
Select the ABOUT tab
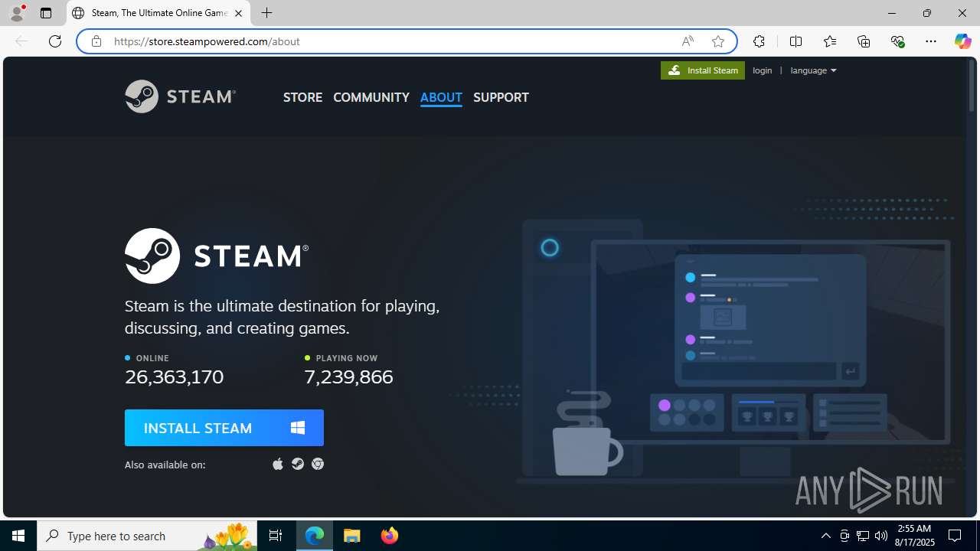[441, 97]
